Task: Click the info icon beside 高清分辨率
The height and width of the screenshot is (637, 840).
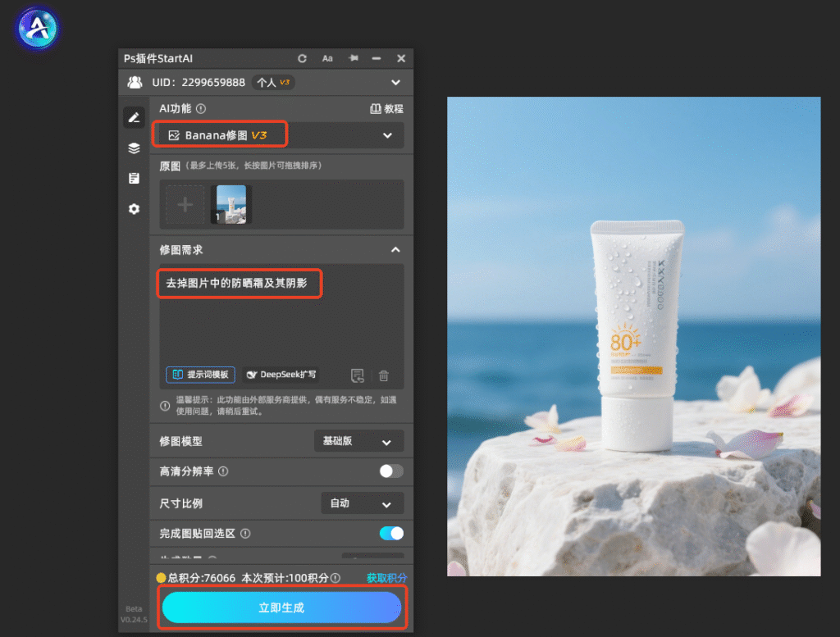Action: 223,471
